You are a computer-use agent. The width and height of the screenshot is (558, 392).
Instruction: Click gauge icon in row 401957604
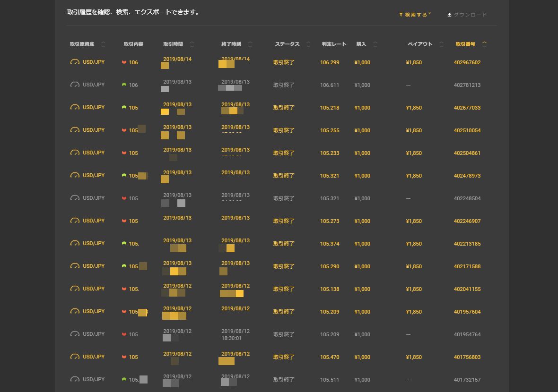coord(75,311)
